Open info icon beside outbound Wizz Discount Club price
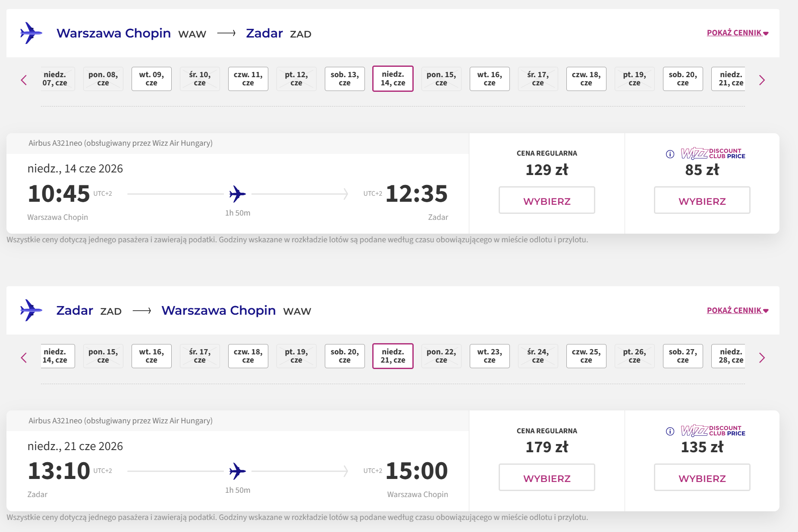The image size is (798, 532). click(670, 154)
